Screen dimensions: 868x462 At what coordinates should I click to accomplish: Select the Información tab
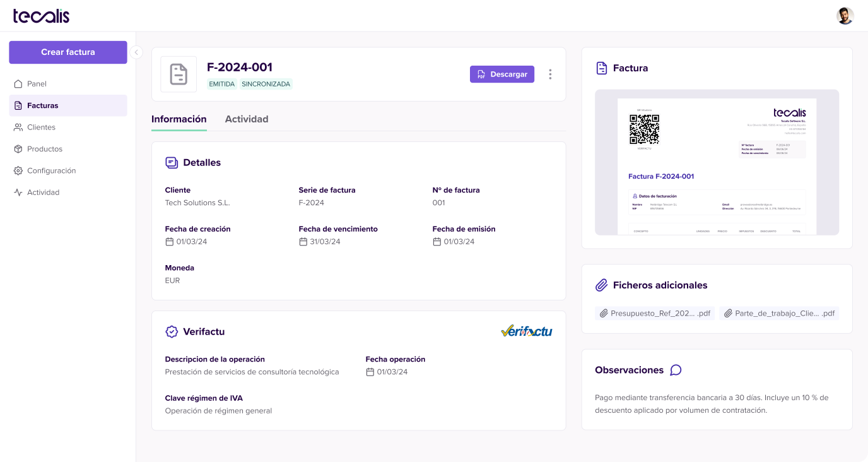tap(179, 119)
